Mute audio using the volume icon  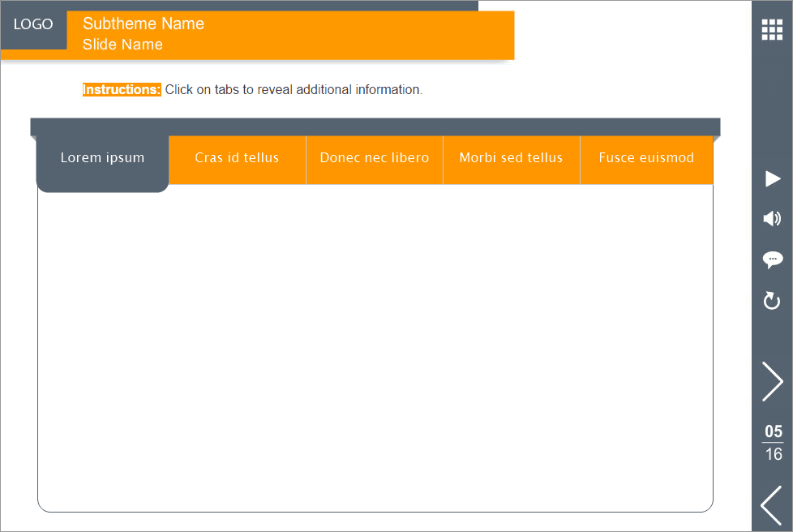pyautogui.click(x=772, y=219)
